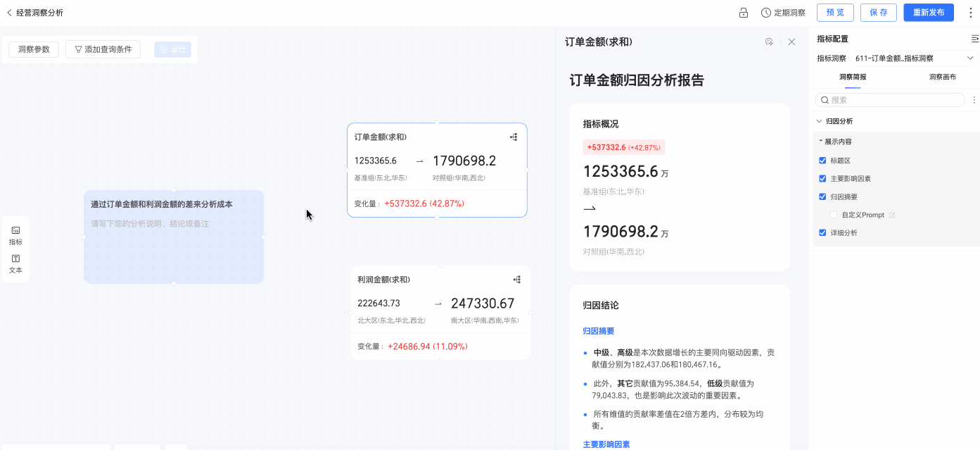Click the 指标配置 panel title
980x450 pixels.
coord(832,39)
